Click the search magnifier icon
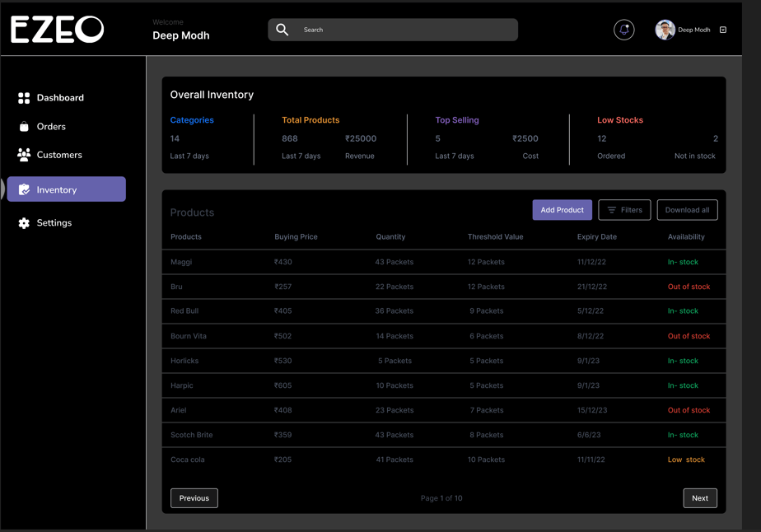Image resolution: width=761 pixels, height=532 pixels. (282, 30)
